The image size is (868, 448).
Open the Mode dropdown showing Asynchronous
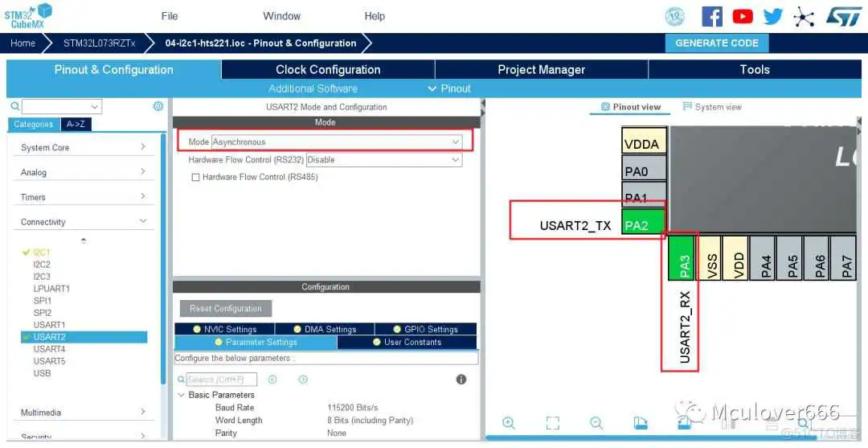click(336, 142)
